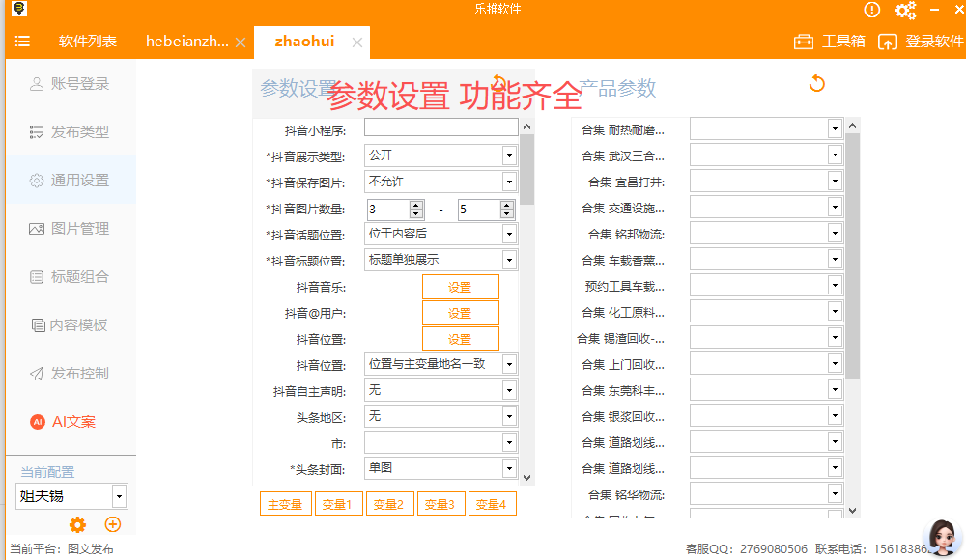Click the refresh icon beside 产品参数
The width and height of the screenshot is (966, 560).
[816, 84]
